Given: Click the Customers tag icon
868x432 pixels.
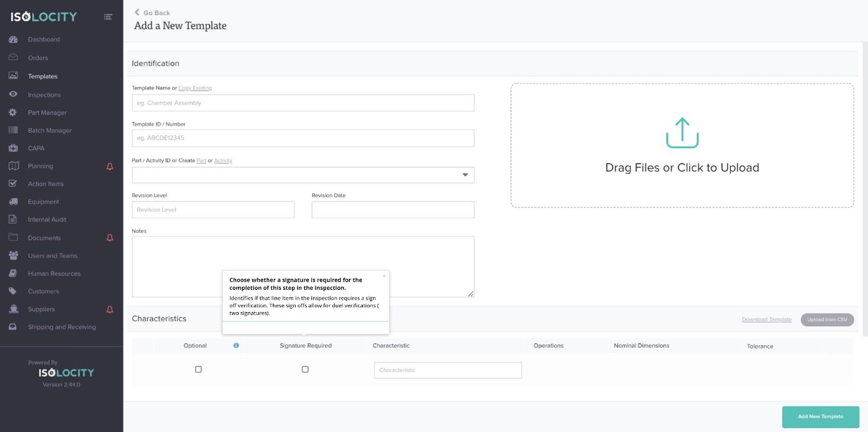Looking at the screenshot, I should pos(13,291).
